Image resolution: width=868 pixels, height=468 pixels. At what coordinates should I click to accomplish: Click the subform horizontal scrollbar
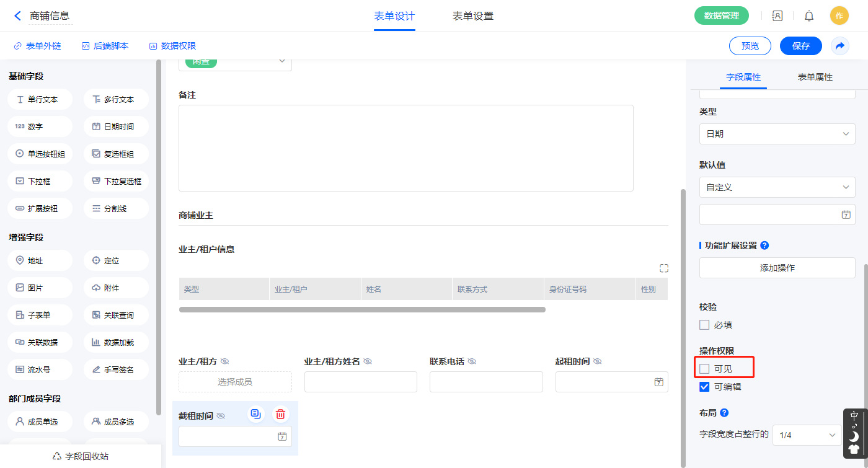[362, 309]
